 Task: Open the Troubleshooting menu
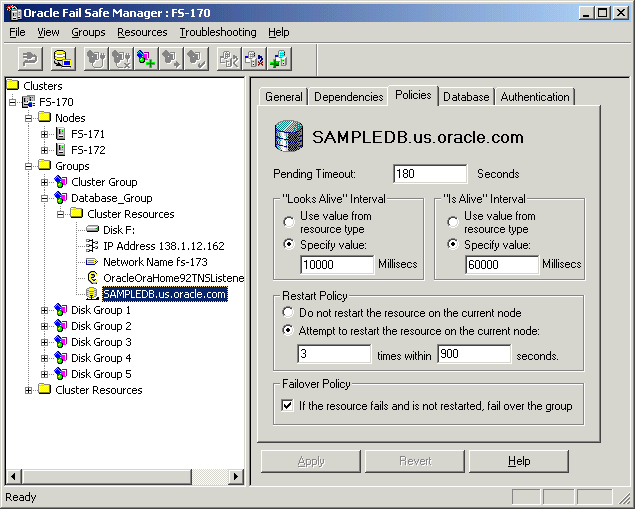click(218, 32)
